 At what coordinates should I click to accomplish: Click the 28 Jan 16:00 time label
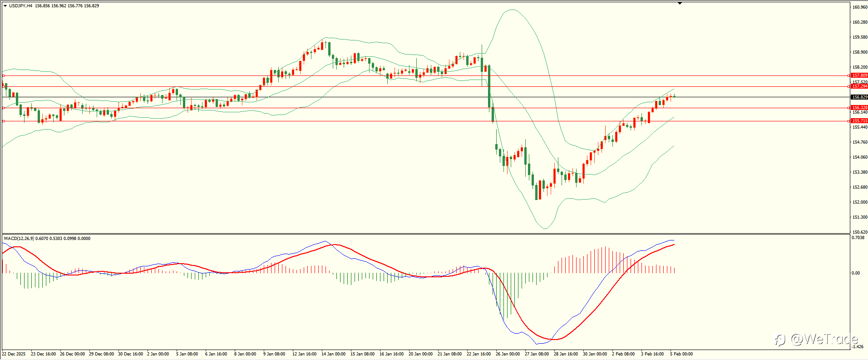(566, 354)
